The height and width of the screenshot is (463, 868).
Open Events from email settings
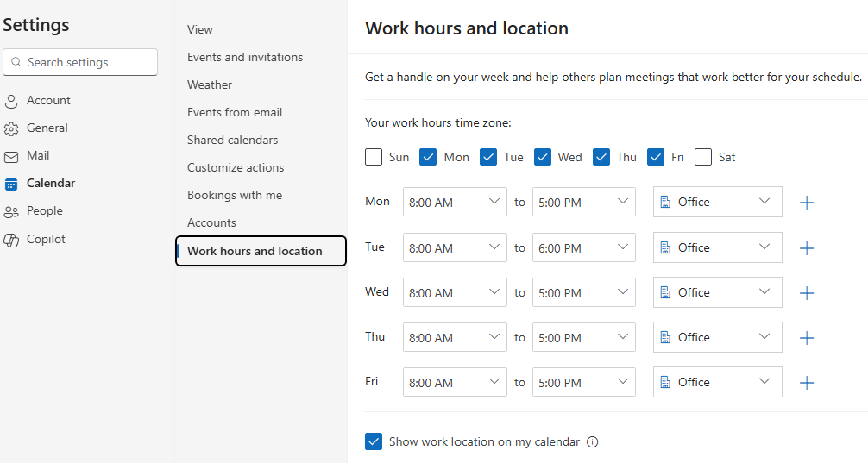point(235,112)
